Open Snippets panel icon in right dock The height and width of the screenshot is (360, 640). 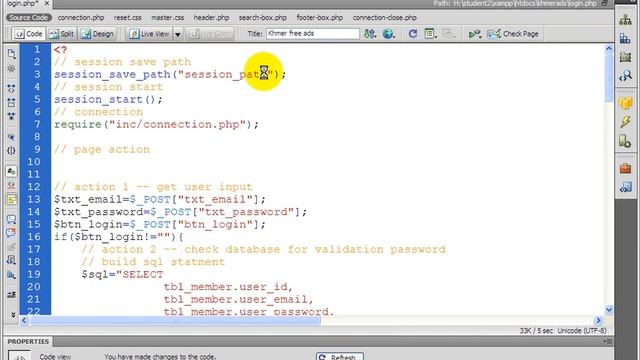click(625, 187)
